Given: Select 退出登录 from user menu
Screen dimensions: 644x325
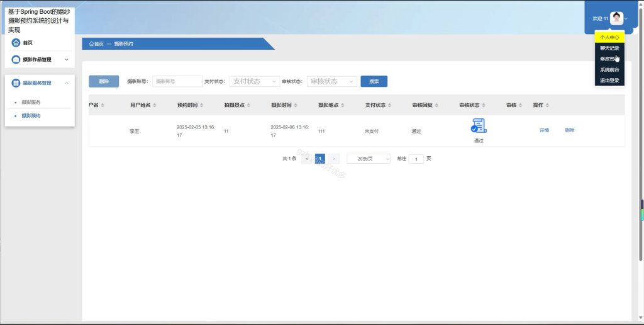Looking at the screenshot, I should coord(609,81).
